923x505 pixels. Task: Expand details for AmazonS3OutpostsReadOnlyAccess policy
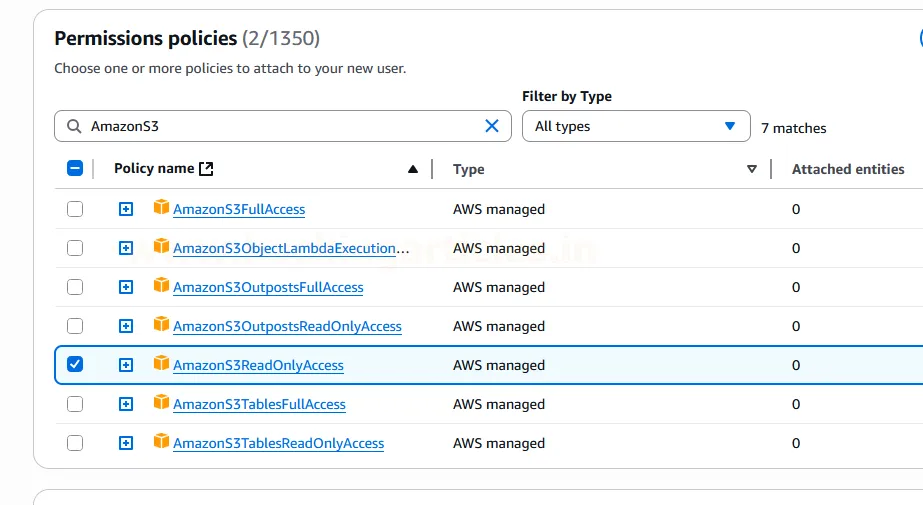point(126,326)
